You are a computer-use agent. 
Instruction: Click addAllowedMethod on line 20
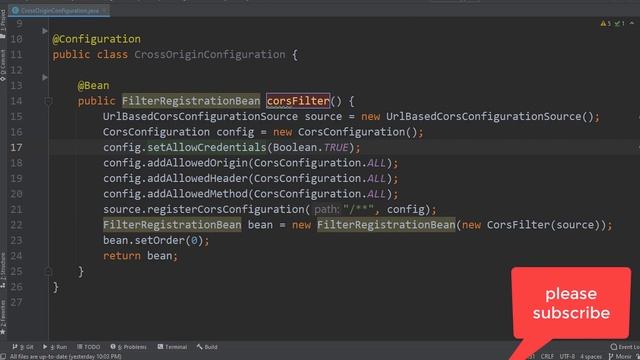pos(197,194)
